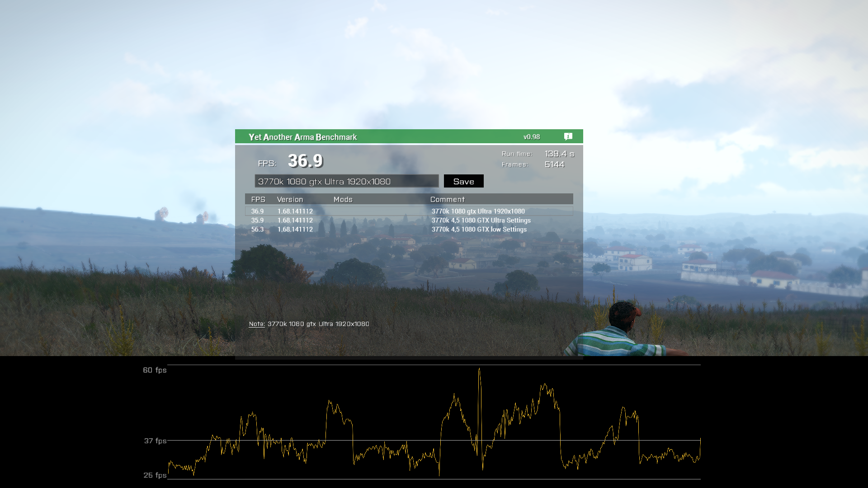Click the Mods column header

pos(343,199)
